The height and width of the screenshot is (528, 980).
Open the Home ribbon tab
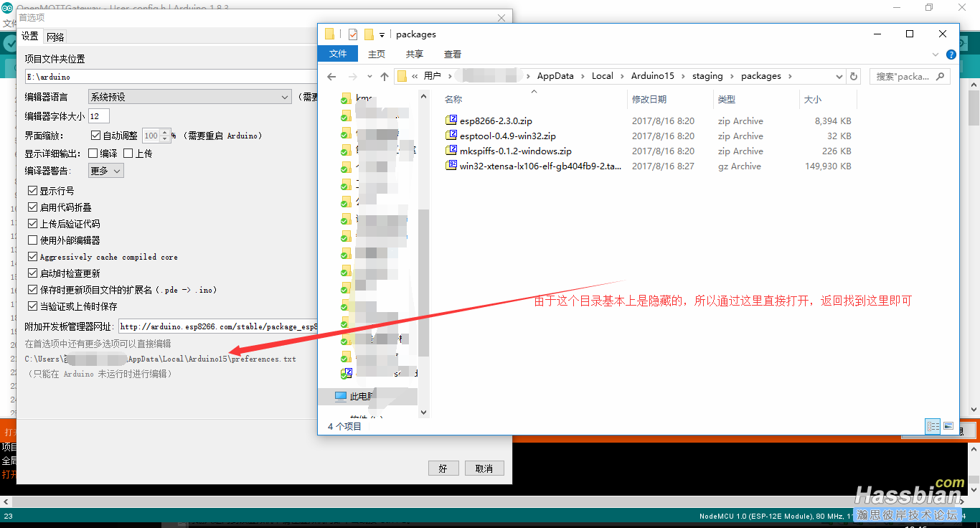click(376, 54)
